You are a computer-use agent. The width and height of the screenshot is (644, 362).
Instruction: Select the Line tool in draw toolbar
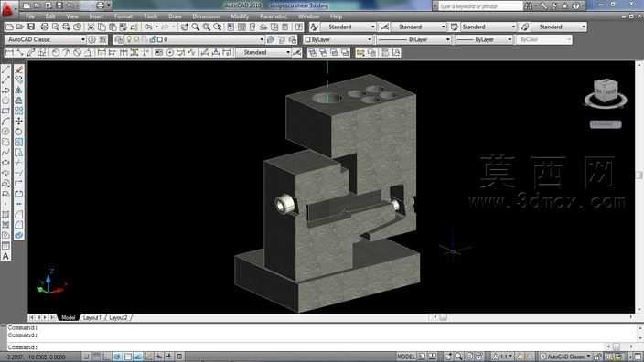[x=5, y=69]
